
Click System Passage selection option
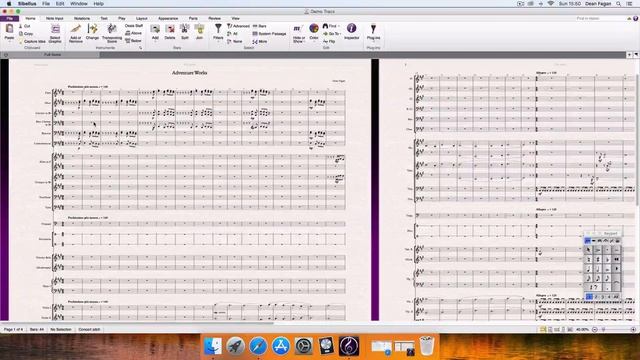pos(269,33)
